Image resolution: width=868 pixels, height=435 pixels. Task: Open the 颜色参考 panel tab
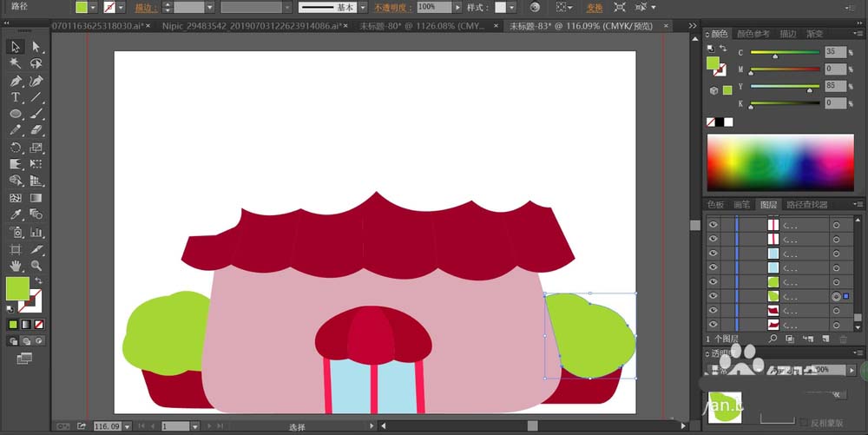[753, 34]
